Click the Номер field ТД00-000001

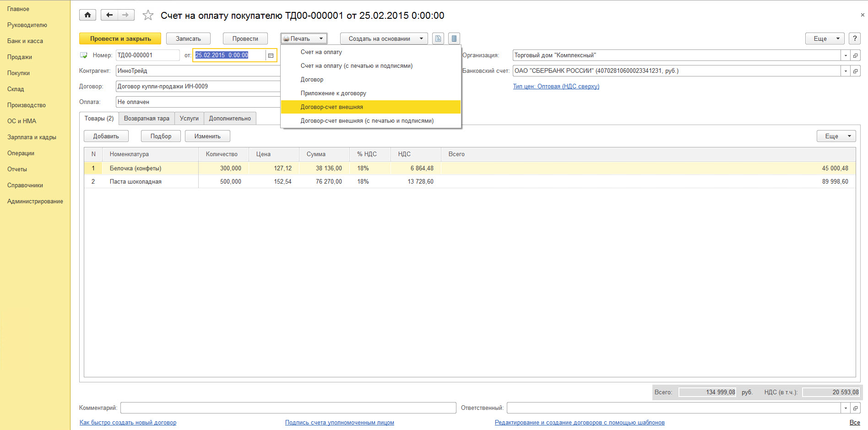pyautogui.click(x=148, y=55)
